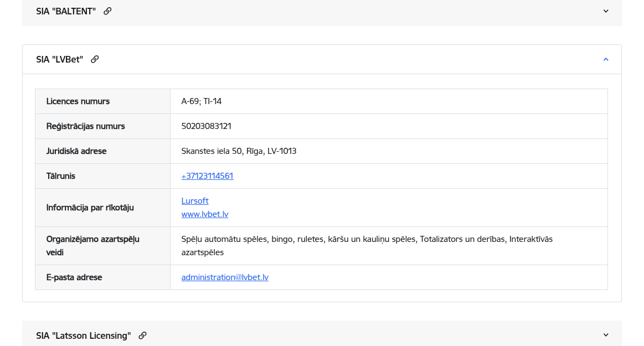Select registration number 50203083121
Image resolution: width=644 pixels, height=346 pixels.
coord(206,126)
